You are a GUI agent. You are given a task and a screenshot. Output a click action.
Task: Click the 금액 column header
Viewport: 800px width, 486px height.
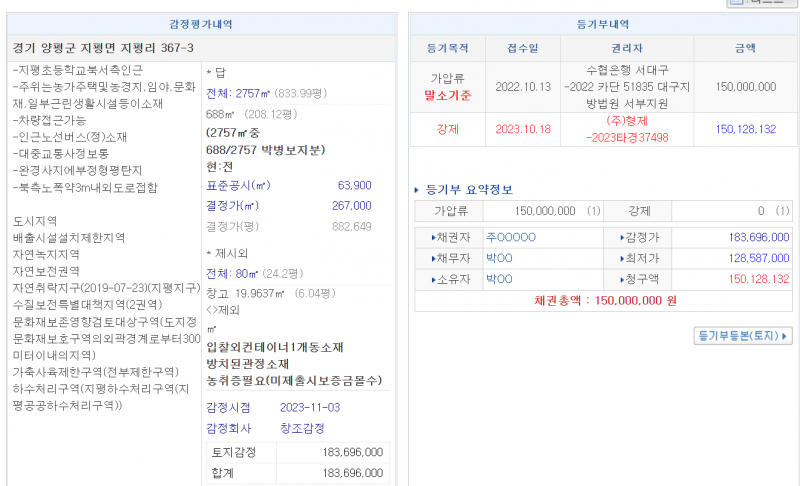tap(745, 47)
